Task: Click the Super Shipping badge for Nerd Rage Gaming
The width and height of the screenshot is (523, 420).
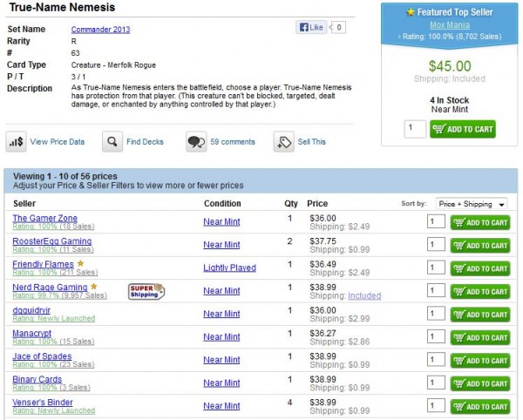Action: click(146, 290)
